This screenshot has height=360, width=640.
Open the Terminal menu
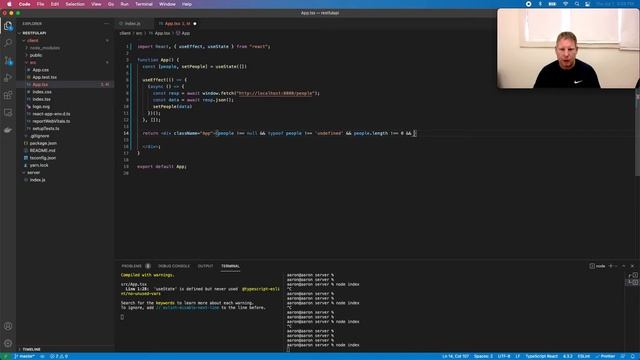click(144, 4)
